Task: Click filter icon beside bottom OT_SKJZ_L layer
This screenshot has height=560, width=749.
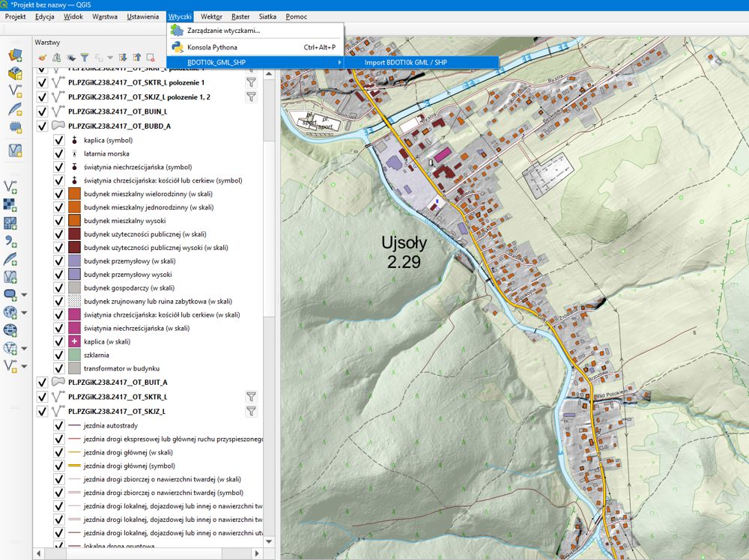Action: (x=251, y=411)
